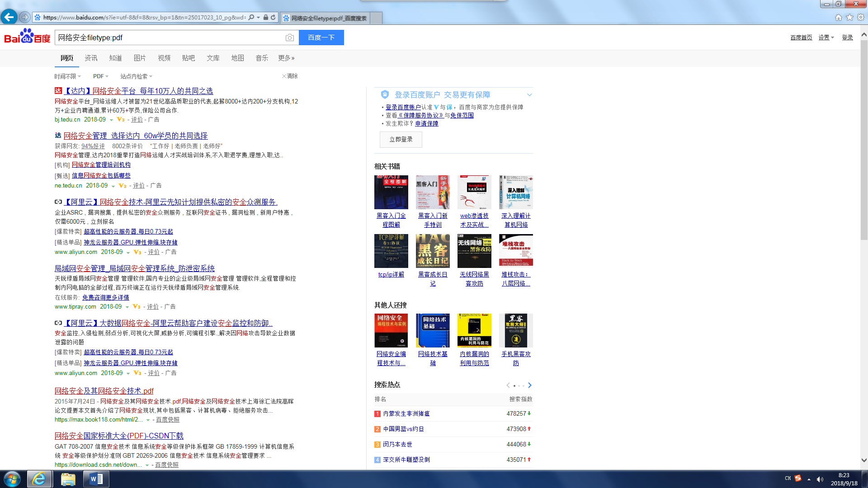868x488 pixels.
Task: Open Internet Explorer from the taskbar
Action: tap(39, 479)
